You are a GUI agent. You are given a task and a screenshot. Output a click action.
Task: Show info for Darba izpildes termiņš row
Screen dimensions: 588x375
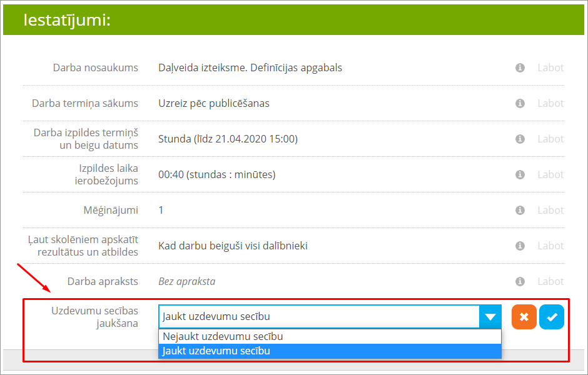[x=520, y=139]
